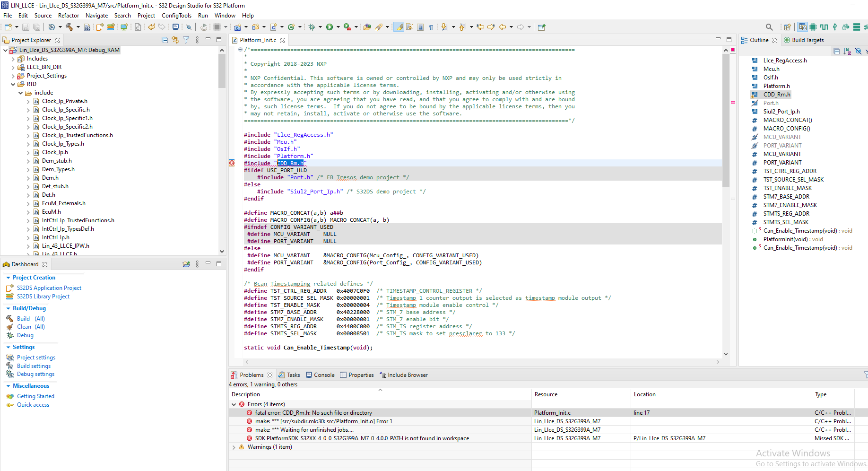Build the project using the hammer icon
Image resolution: width=868 pixels, height=471 pixels.
(69, 27)
